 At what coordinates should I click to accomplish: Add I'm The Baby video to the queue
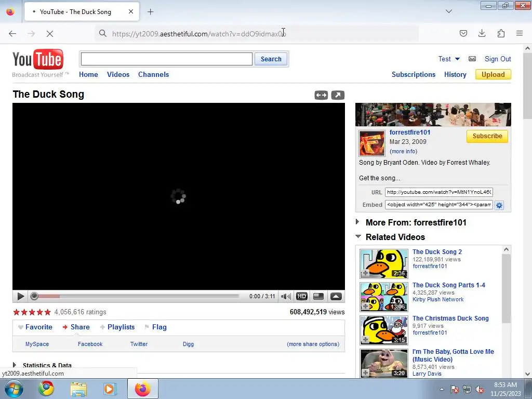pos(365,373)
